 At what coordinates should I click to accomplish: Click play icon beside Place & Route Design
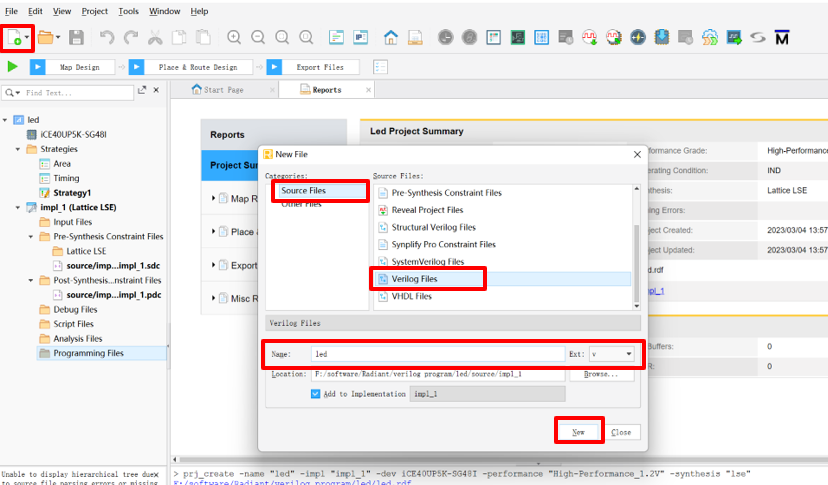click(136, 67)
